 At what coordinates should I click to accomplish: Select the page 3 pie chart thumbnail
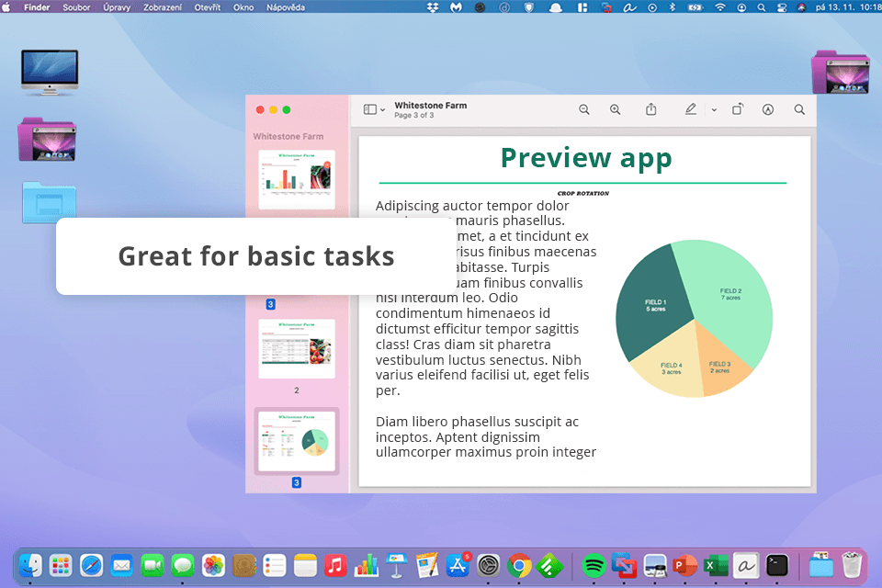tap(297, 442)
